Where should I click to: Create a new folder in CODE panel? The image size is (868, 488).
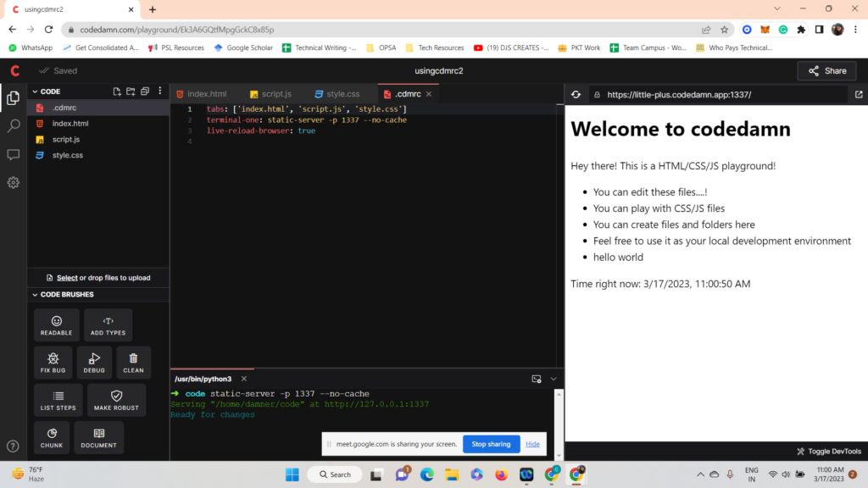tap(131, 91)
